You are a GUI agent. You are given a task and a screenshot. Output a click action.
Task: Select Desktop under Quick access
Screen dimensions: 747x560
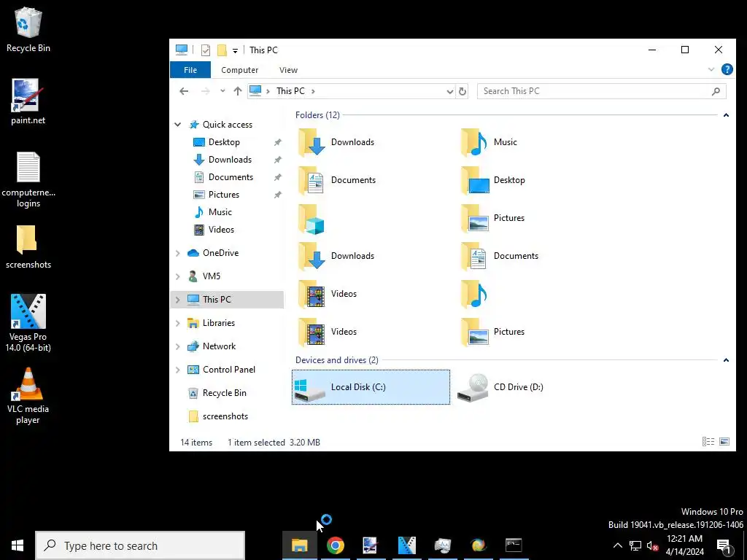tap(224, 142)
